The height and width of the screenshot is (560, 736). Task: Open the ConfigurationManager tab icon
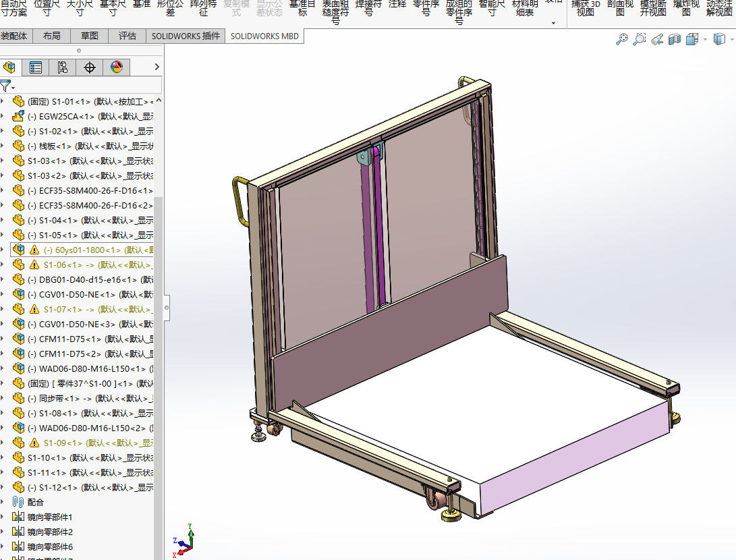coord(63,67)
